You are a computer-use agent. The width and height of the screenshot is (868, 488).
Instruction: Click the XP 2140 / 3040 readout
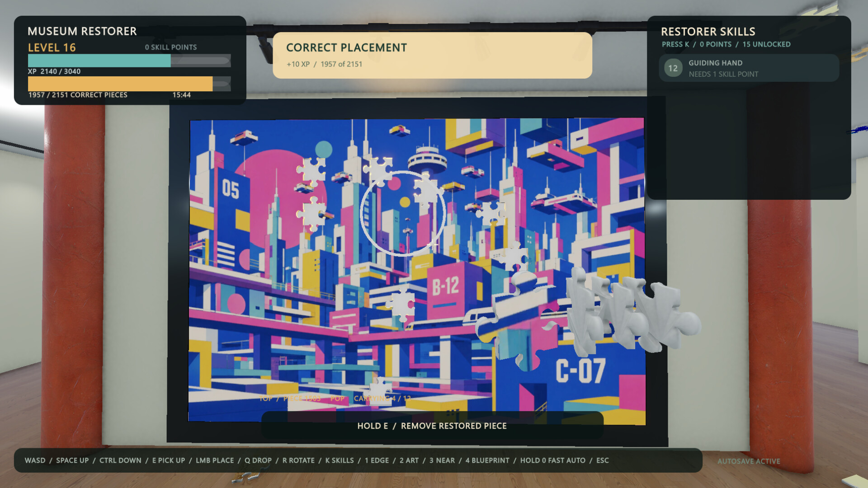coord(54,71)
